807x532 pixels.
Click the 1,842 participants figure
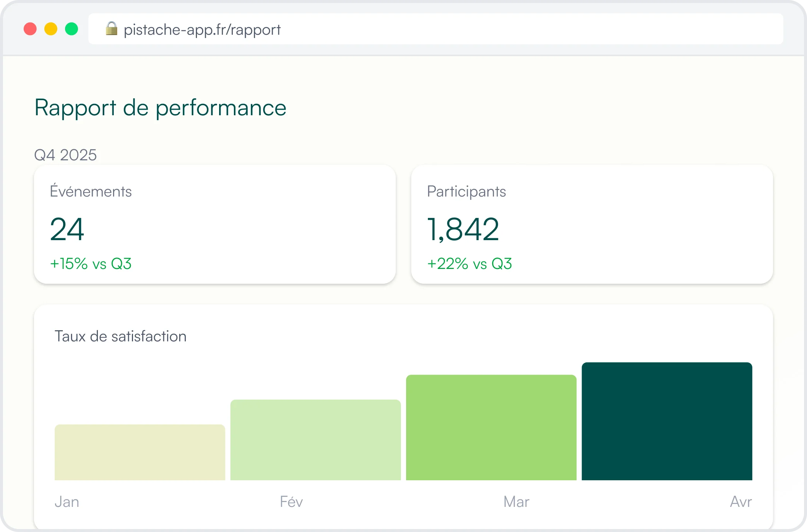click(463, 229)
